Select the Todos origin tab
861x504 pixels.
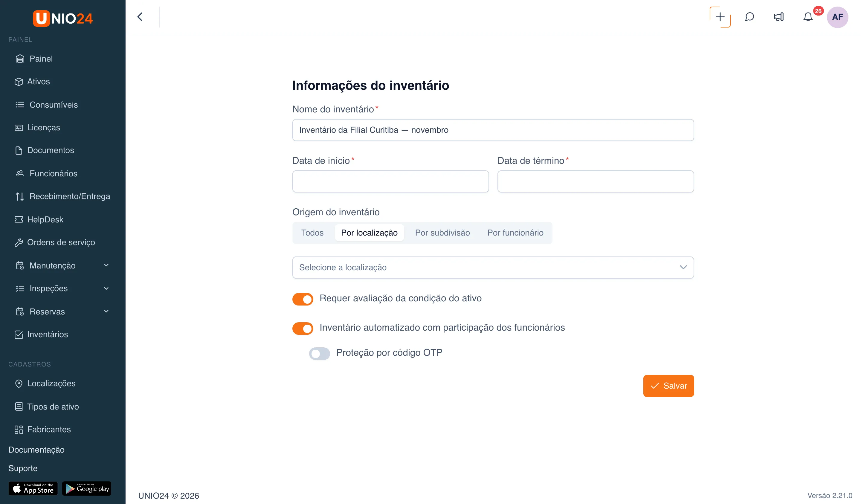[x=312, y=233]
